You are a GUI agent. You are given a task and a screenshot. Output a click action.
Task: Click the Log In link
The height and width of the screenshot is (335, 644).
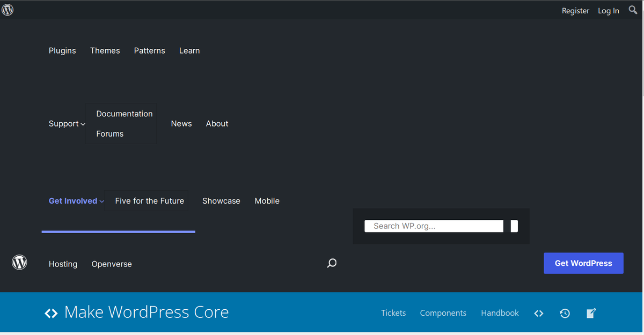(609, 11)
